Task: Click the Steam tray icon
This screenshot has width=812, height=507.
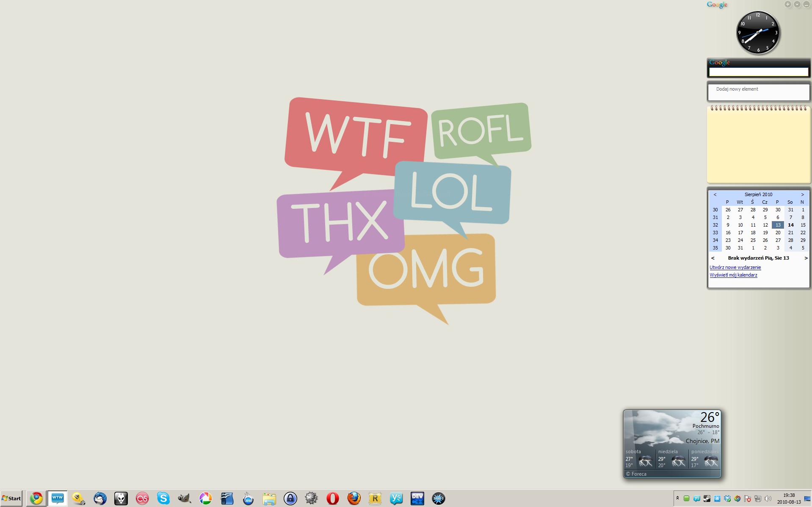Action: [x=707, y=499]
